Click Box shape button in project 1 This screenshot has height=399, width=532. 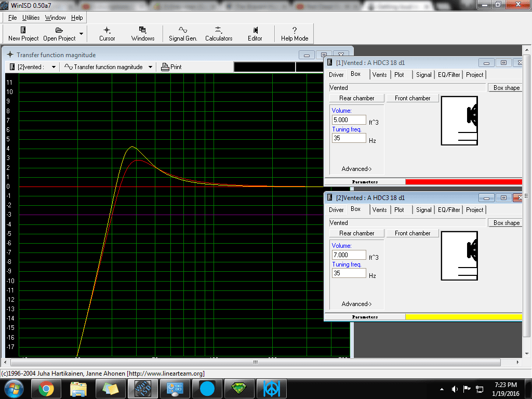click(x=506, y=88)
